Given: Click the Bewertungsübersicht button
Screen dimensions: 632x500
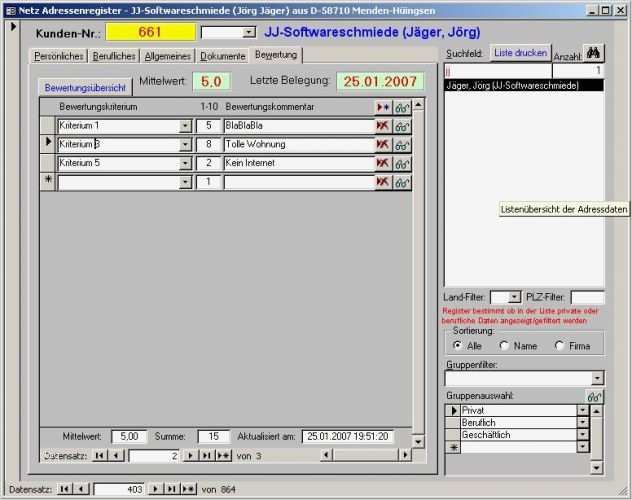Looking at the screenshot, I should click(x=85, y=87).
